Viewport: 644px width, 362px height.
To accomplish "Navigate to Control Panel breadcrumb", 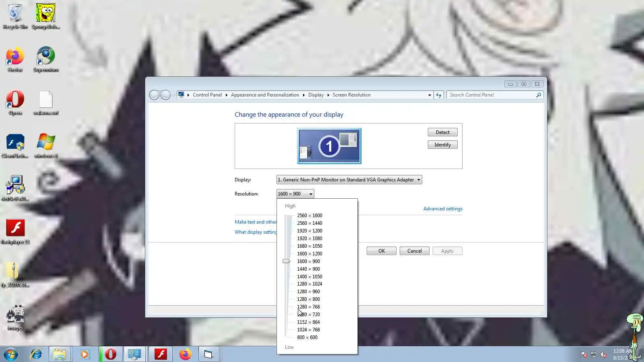I will click(x=207, y=95).
